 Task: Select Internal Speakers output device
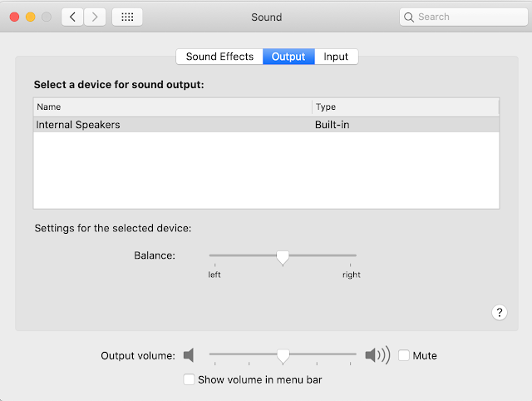click(x=266, y=125)
